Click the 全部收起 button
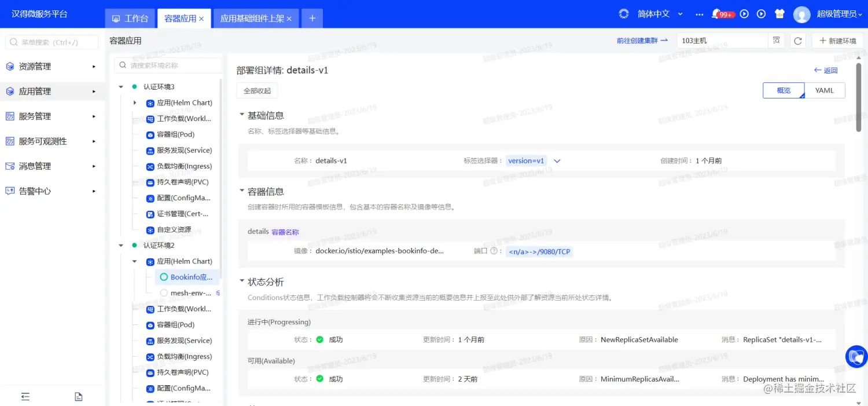Viewport: 868px width, 406px height. (258, 91)
